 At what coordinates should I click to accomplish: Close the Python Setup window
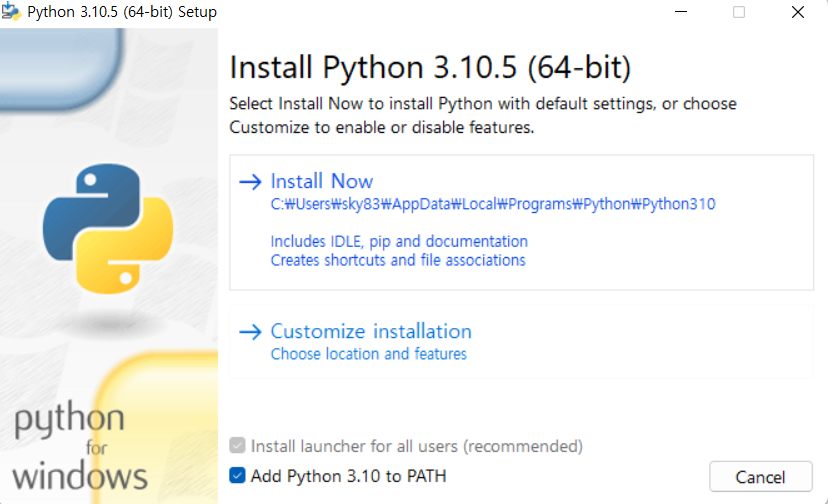[798, 12]
